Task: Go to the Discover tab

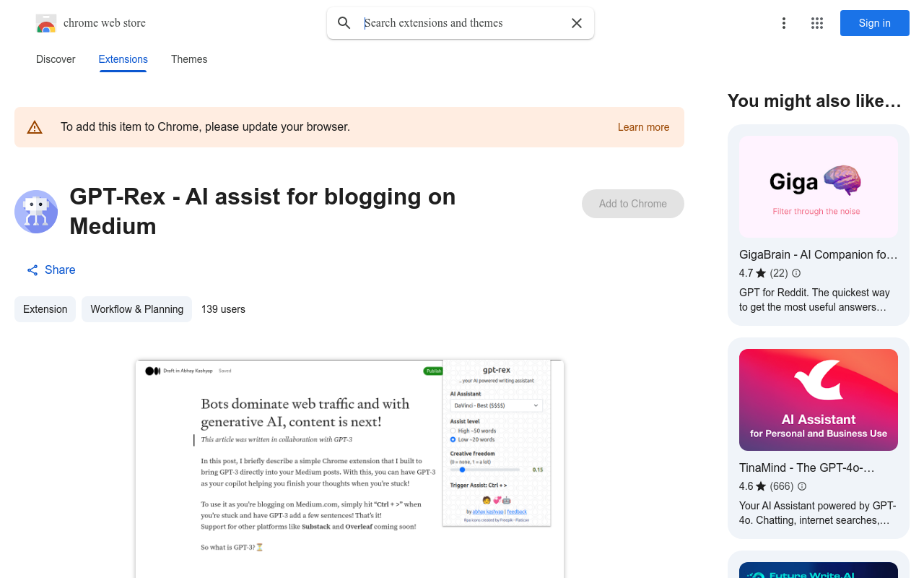Action: [x=56, y=59]
